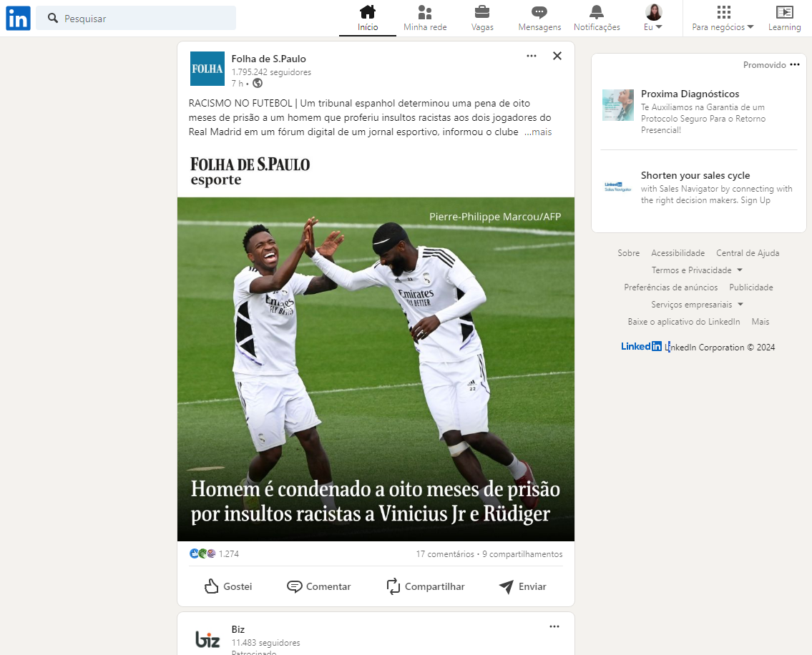Open the Folha de S.Paulo page name link
812x655 pixels.
269,59
